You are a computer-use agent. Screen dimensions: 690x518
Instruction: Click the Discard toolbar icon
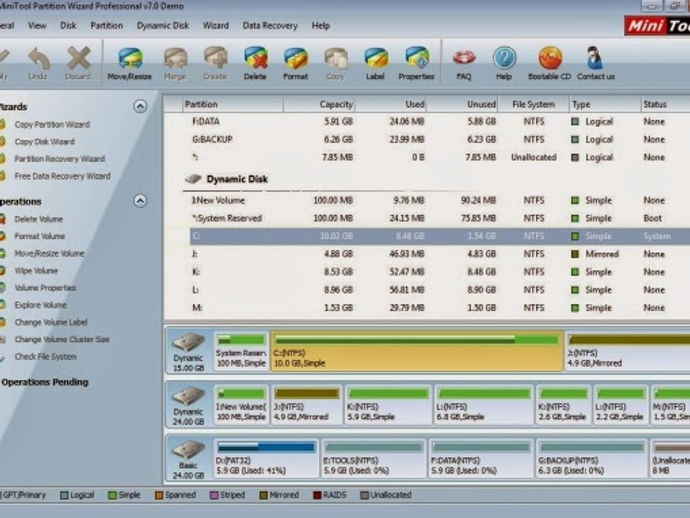point(78,59)
